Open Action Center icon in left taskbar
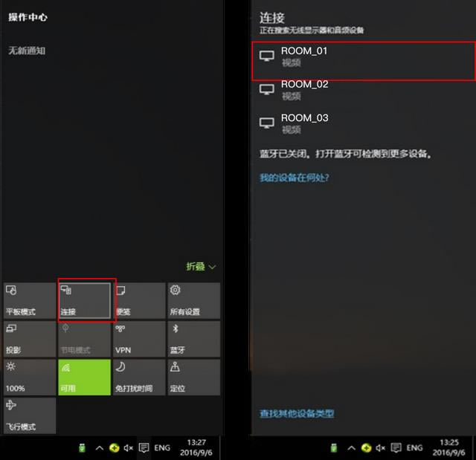The image size is (476, 460). pos(144,447)
